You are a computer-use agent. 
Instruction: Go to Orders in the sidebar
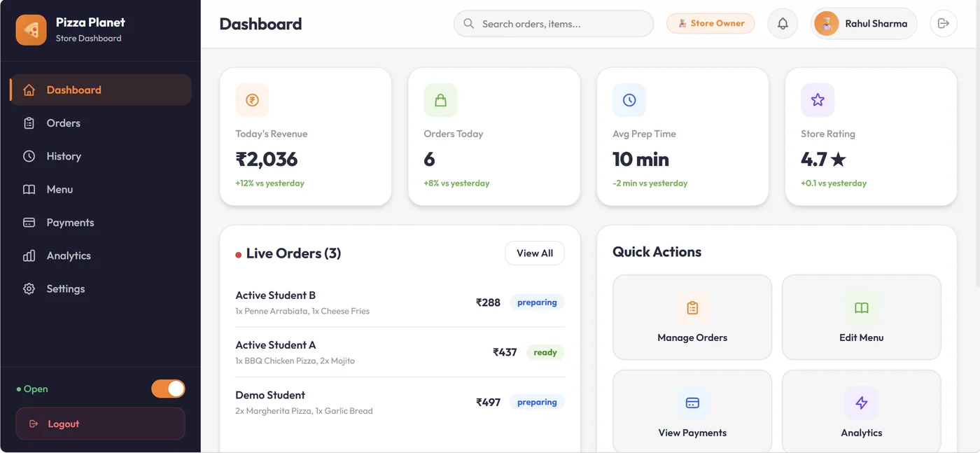(101, 123)
